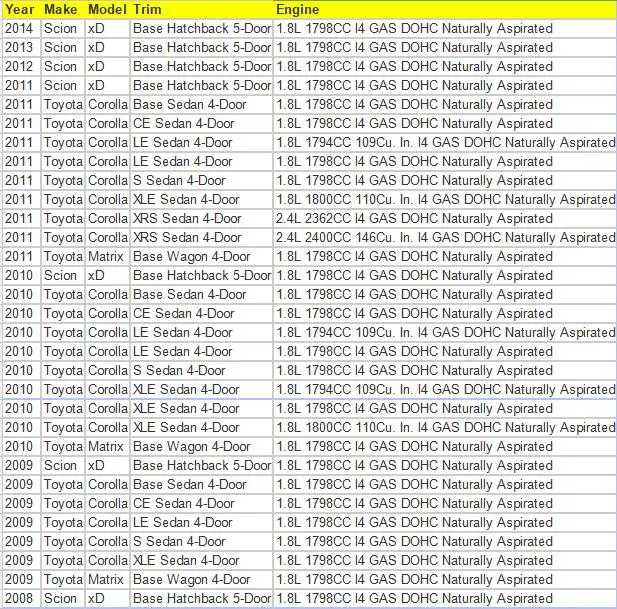This screenshot has width=617, height=609.
Task: Click engine cell 2.4L 2400CC 146Cu. In.
Action: coord(445,238)
